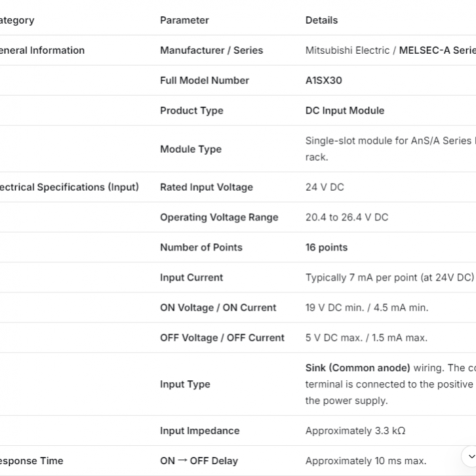
Task: Click the ON → OFF Delay label
Action: pyautogui.click(x=199, y=461)
